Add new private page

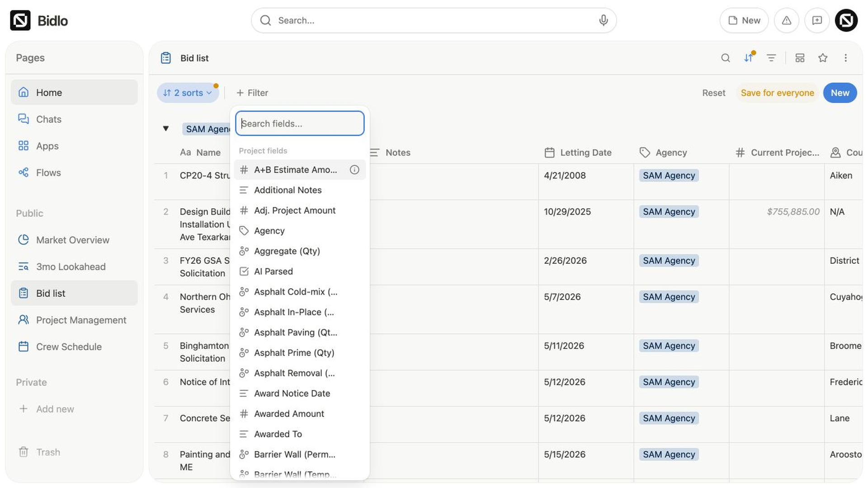(74, 408)
